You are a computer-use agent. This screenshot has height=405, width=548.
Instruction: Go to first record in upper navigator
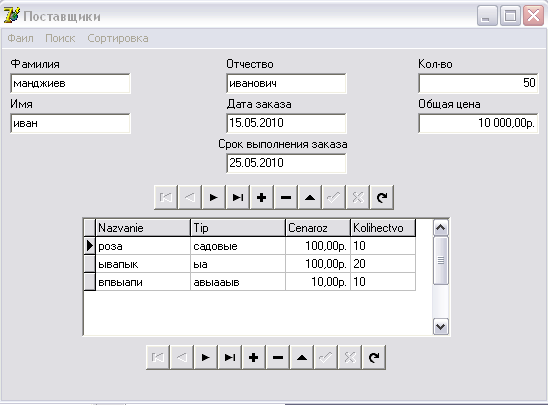[166, 197]
